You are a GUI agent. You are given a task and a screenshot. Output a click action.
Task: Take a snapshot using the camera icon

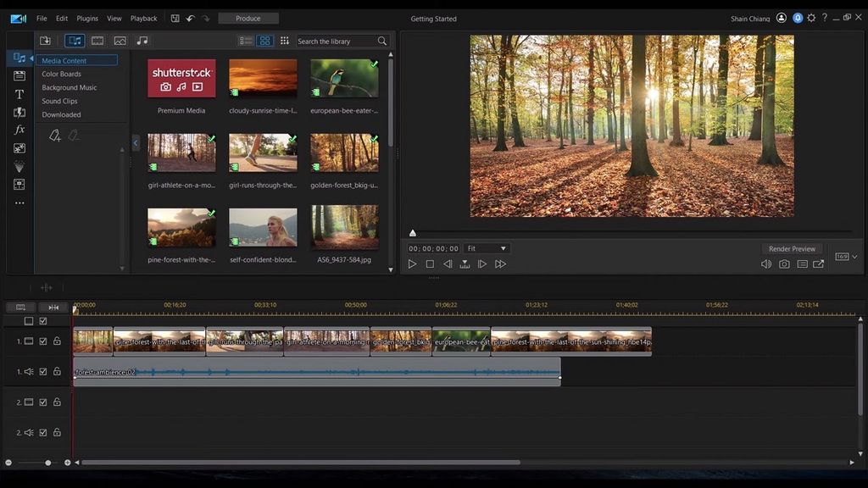(x=785, y=263)
